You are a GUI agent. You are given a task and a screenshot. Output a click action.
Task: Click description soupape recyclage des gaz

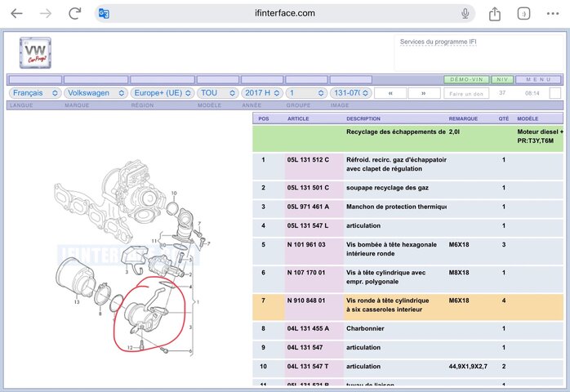[387, 188]
